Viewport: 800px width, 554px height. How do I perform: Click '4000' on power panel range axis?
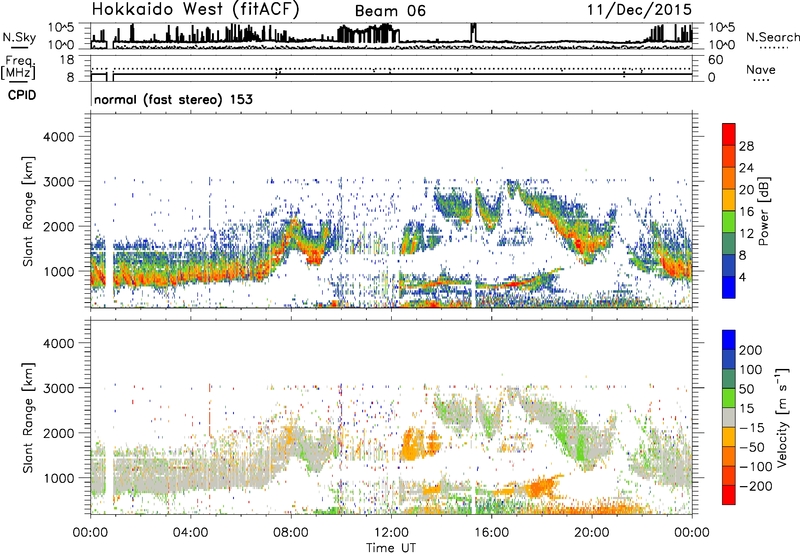(58, 137)
